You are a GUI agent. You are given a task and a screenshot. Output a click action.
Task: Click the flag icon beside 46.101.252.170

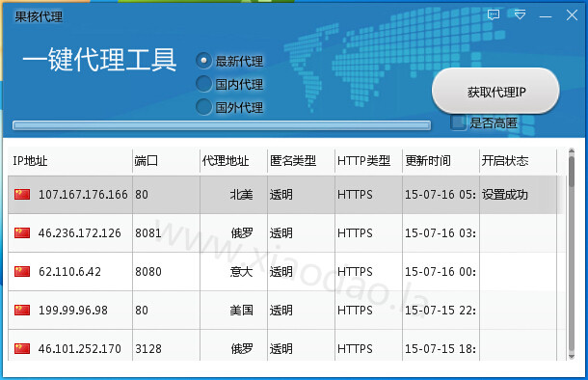pyautogui.click(x=22, y=348)
